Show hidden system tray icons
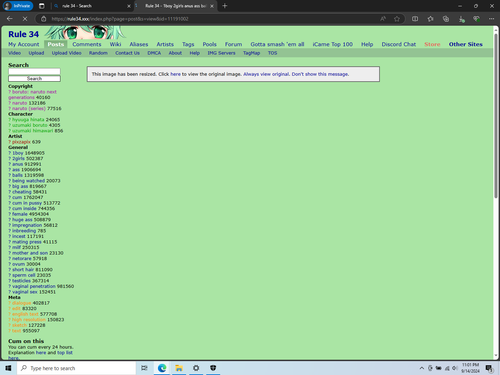This screenshot has width=500, height=375. click(422, 368)
